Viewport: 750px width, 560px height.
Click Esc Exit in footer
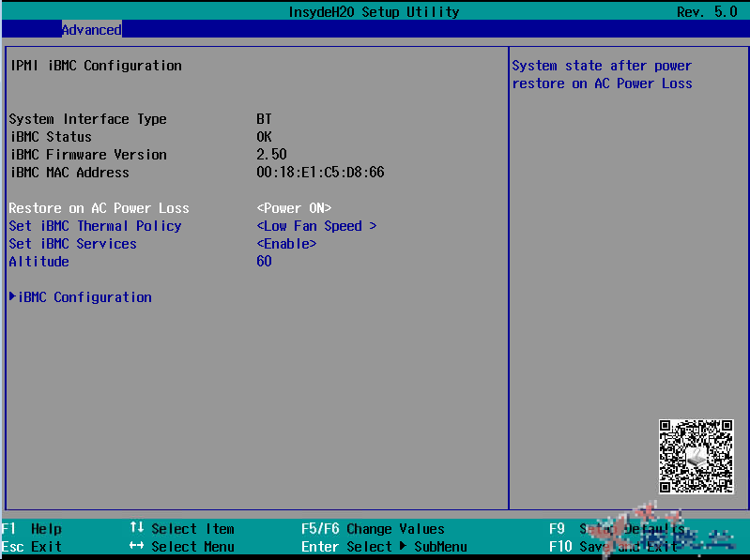click(32, 547)
